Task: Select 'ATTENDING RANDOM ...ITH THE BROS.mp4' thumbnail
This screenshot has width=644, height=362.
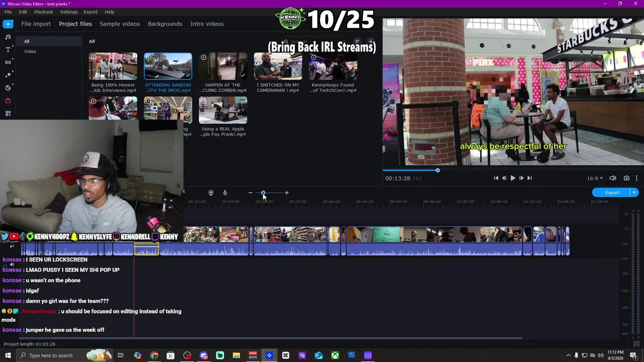Action: (168, 66)
